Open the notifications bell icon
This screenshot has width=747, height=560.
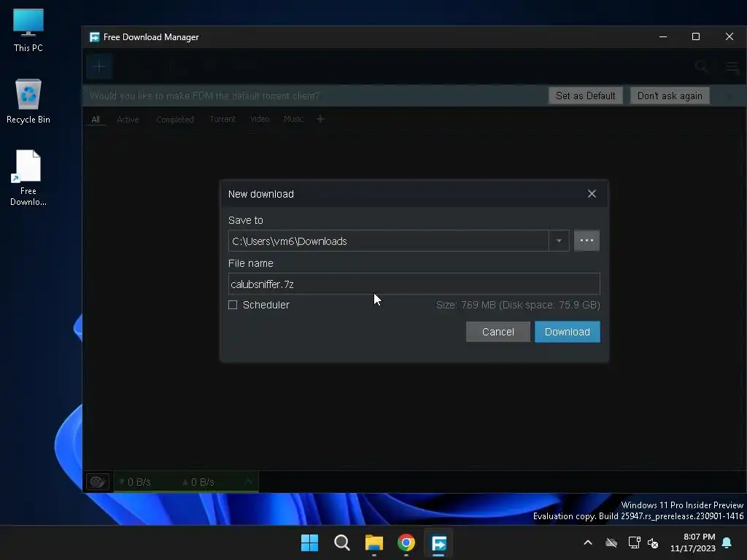(x=727, y=542)
